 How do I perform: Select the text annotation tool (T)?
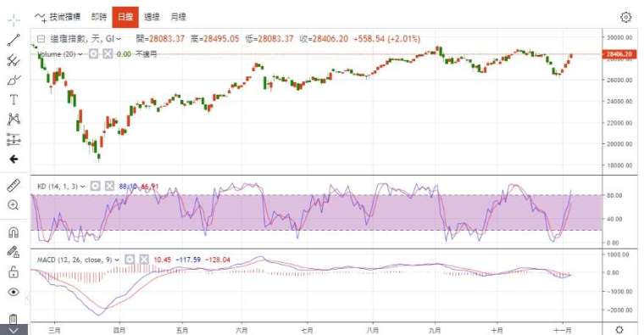point(14,99)
